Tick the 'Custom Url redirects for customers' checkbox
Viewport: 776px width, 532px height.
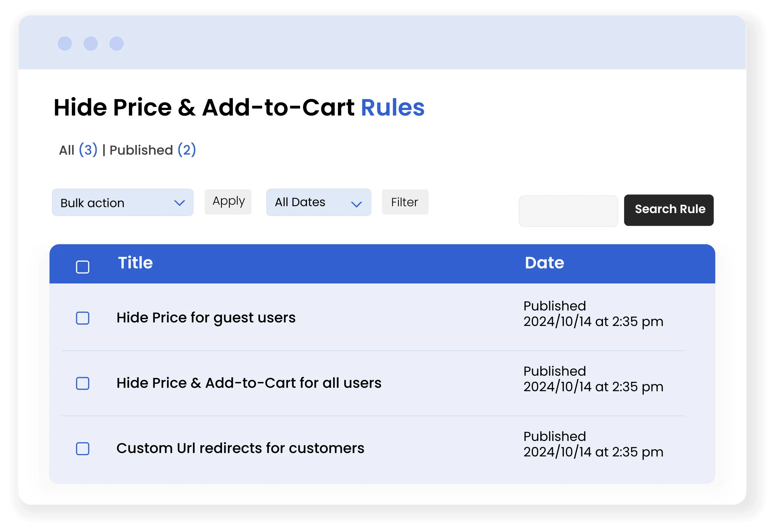(x=82, y=449)
